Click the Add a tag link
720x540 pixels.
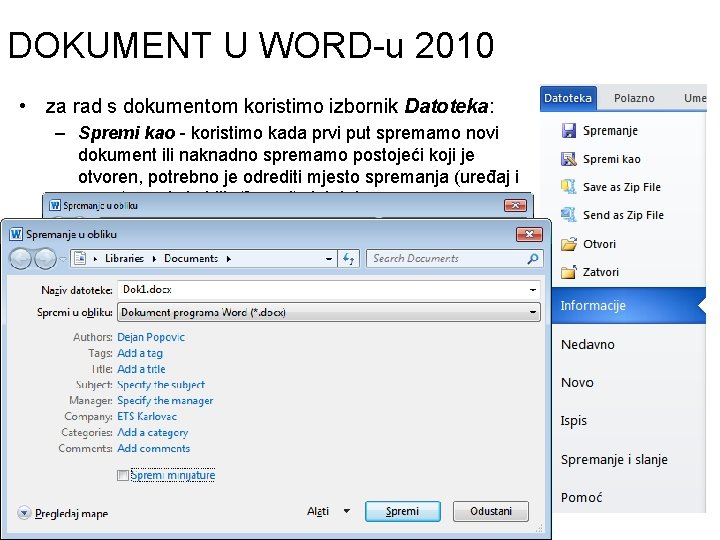pyautogui.click(x=140, y=353)
